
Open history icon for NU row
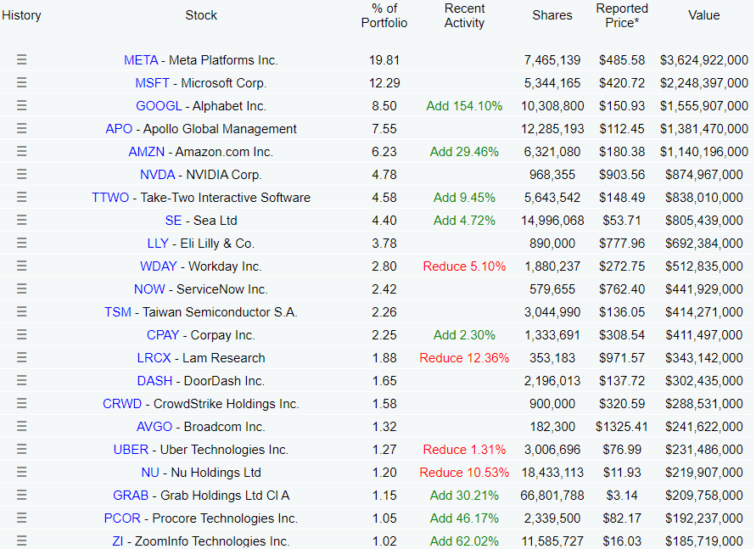22,472
